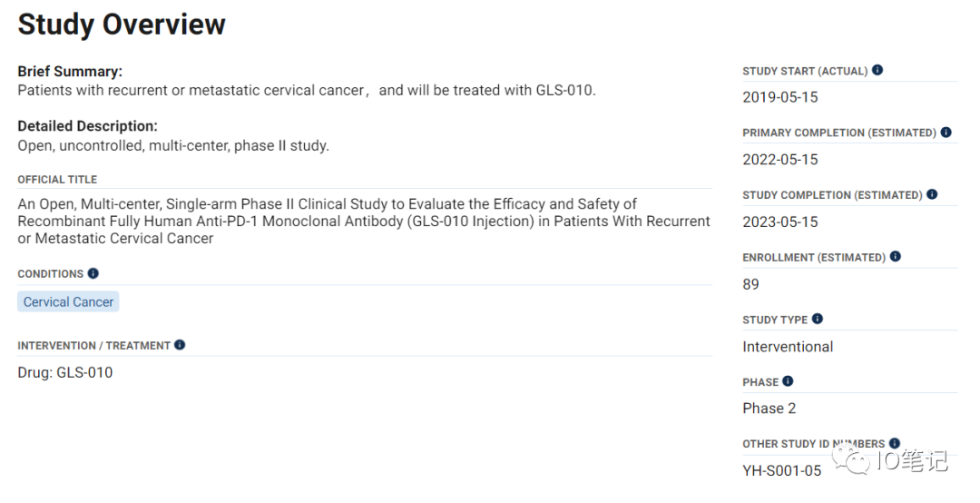The height and width of the screenshot is (503, 980).
Task: Click the official title paragraph text
Action: [x=364, y=222]
